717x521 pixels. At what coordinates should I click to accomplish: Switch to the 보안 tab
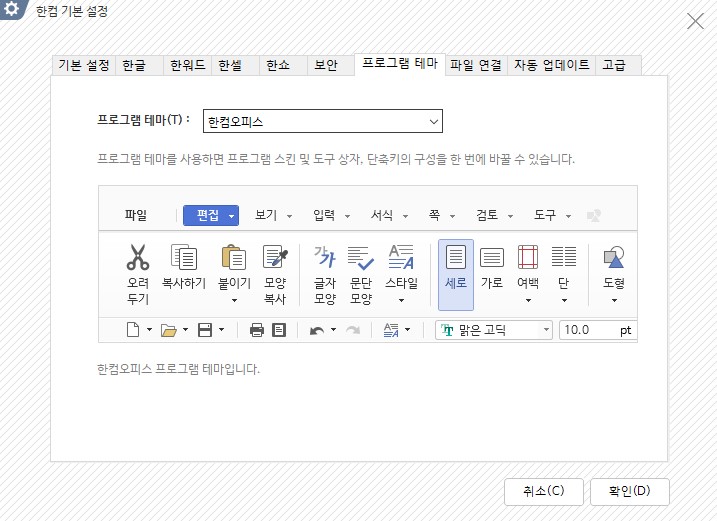point(331,65)
